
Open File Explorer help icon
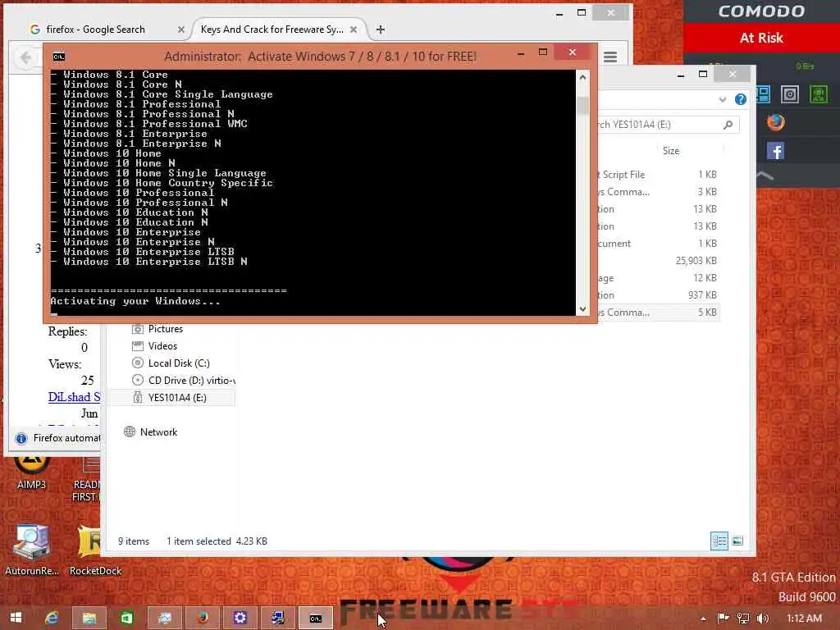click(741, 99)
